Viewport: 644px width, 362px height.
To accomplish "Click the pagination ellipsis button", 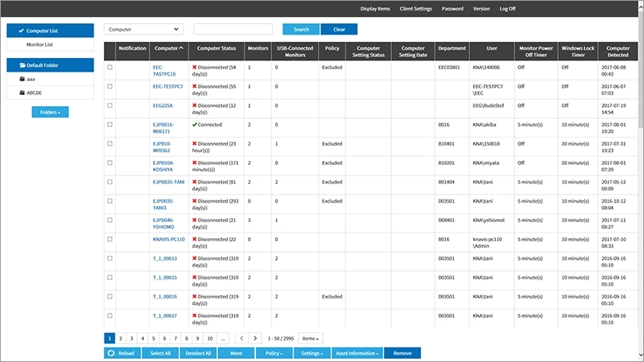I will click(x=223, y=338).
